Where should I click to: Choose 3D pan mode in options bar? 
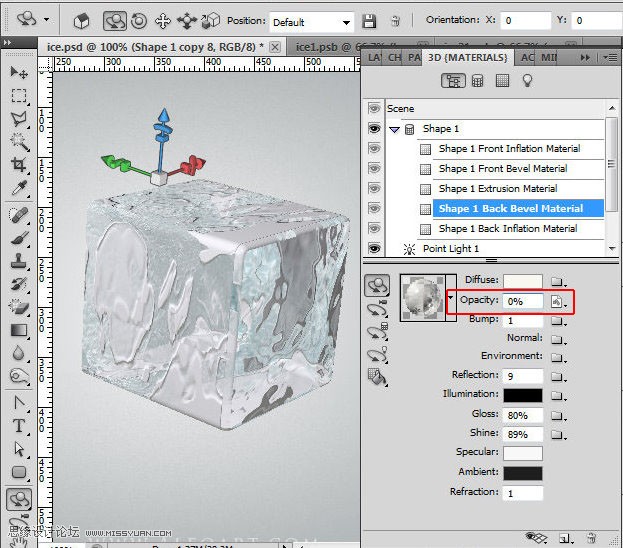pyautogui.click(x=163, y=21)
